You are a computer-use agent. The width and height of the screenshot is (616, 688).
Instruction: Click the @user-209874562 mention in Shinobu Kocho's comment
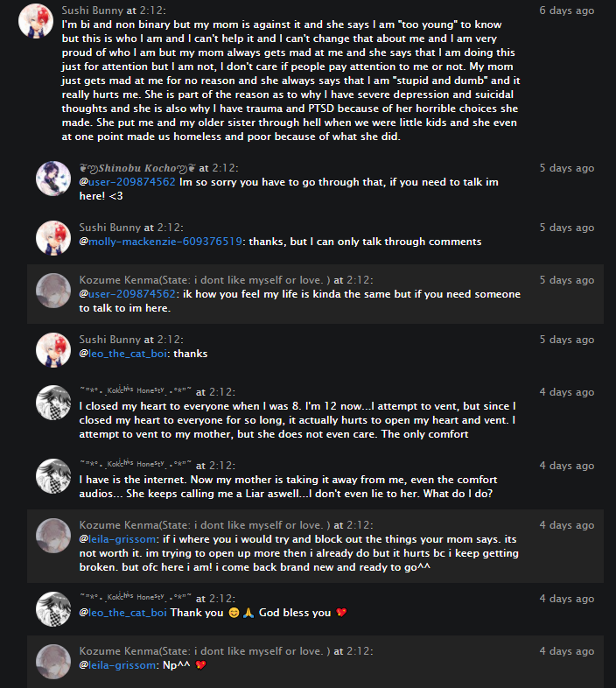tap(128, 182)
